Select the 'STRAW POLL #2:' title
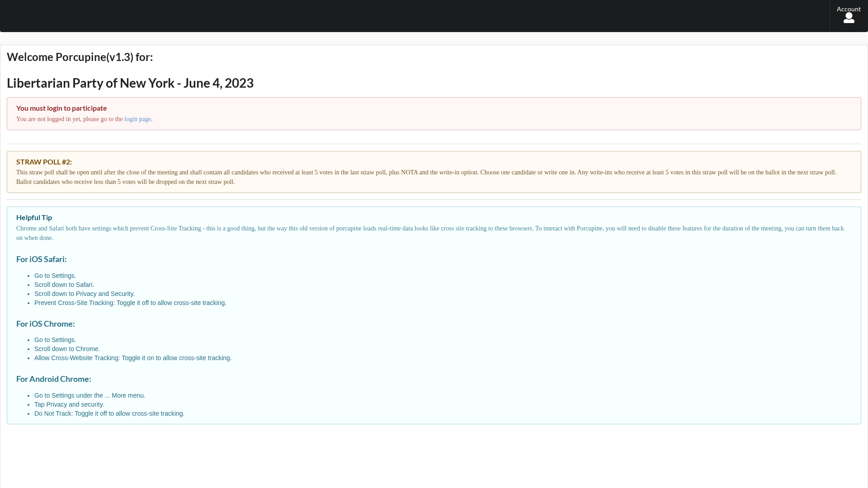The image size is (868, 488). (44, 162)
